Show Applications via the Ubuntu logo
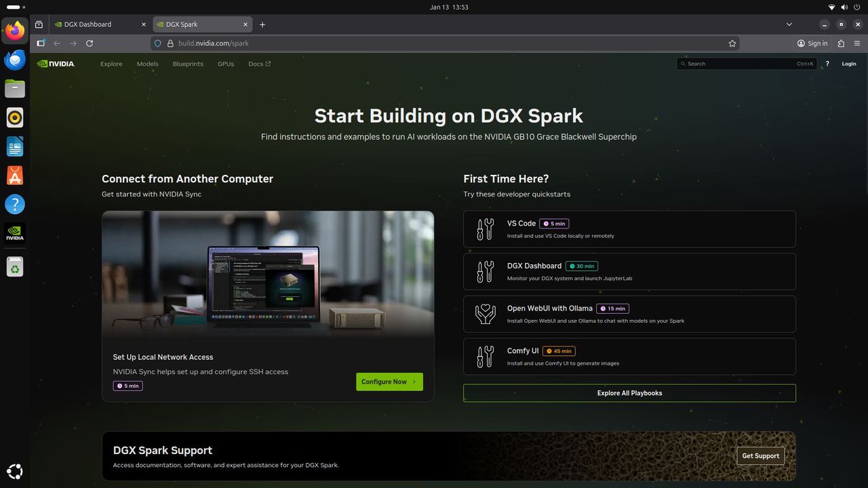The height and width of the screenshot is (488, 868). point(15,472)
